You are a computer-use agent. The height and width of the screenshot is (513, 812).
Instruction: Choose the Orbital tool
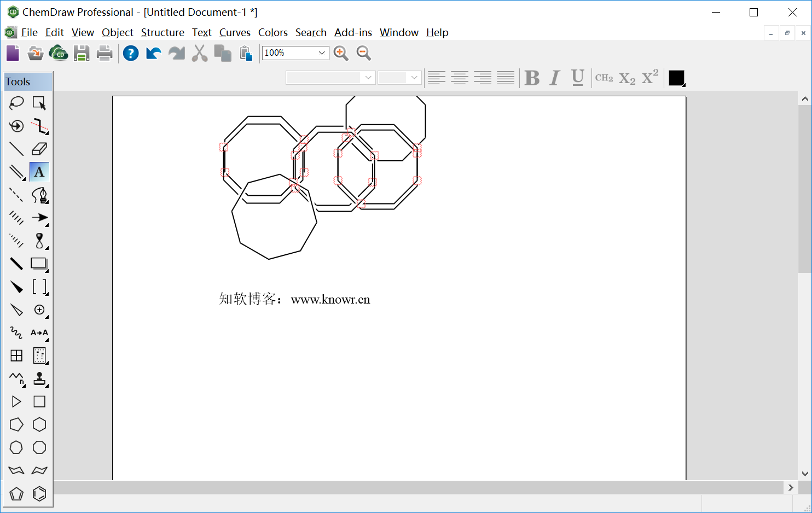coord(39,241)
